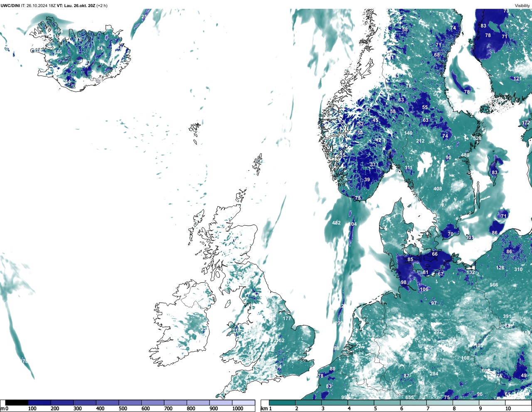Click the visibility value 655 near bottom edge
Image resolution: width=532 pixels, height=412 pixels.
[409, 397]
